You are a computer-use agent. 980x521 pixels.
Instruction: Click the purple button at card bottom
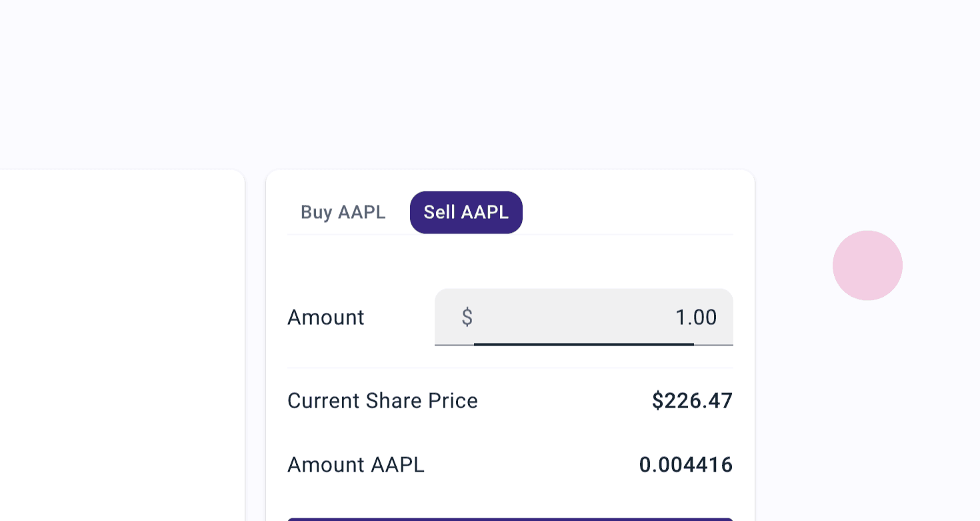(510, 519)
